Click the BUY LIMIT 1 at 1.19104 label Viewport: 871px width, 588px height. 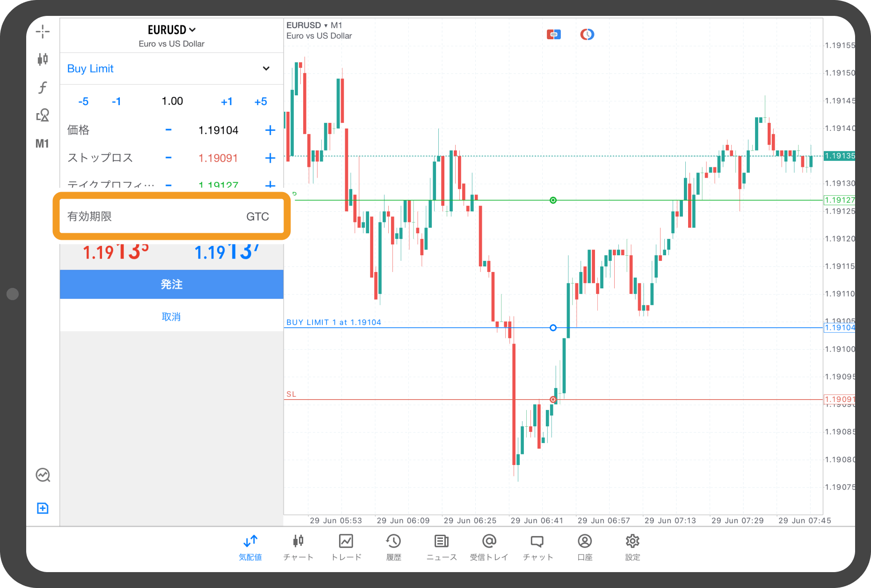pyautogui.click(x=334, y=322)
